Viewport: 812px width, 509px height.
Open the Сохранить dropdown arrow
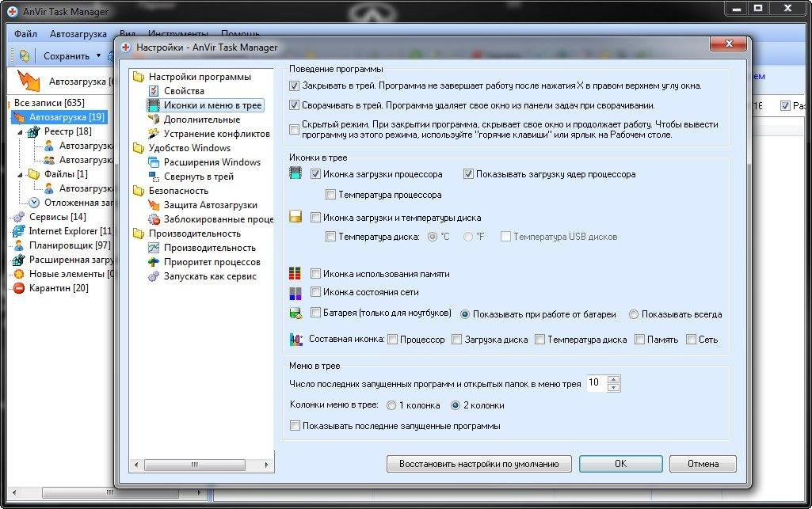pyautogui.click(x=98, y=56)
